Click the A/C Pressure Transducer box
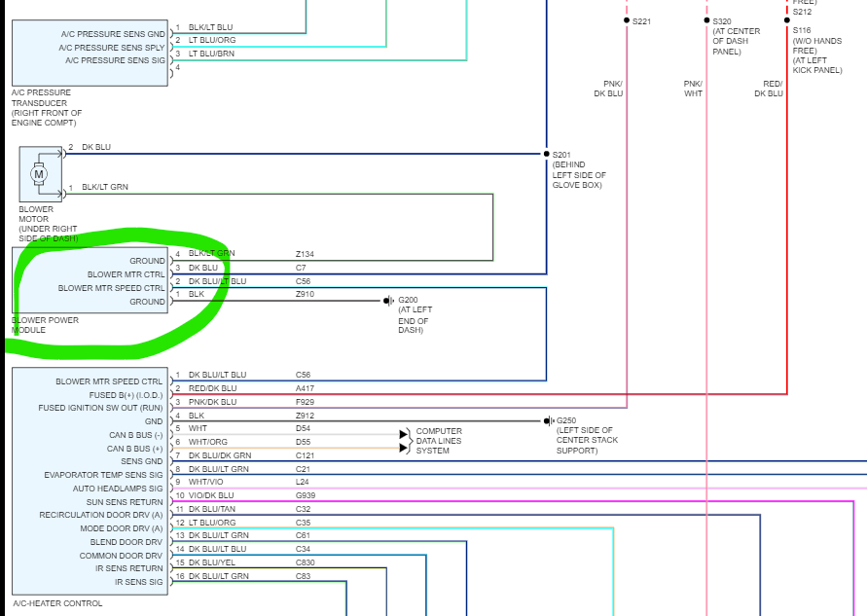The height and width of the screenshot is (616, 867). coord(90,54)
